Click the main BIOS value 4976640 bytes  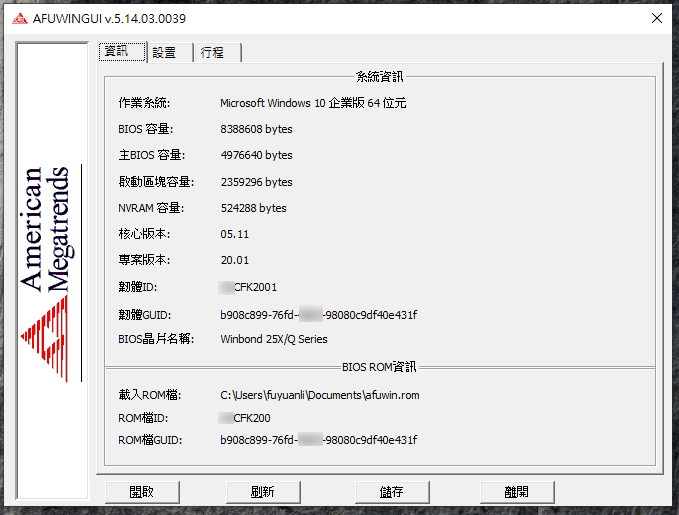click(x=256, y=155)
